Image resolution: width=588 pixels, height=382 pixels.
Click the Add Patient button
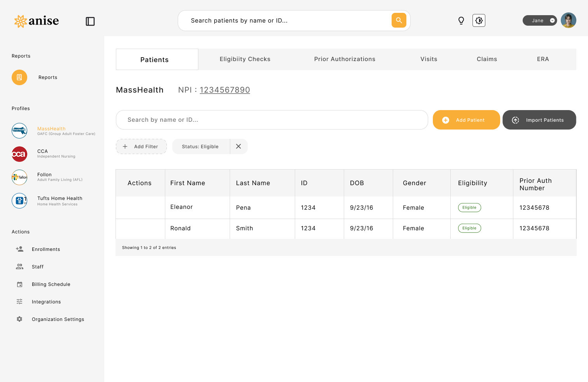(466, 120)
